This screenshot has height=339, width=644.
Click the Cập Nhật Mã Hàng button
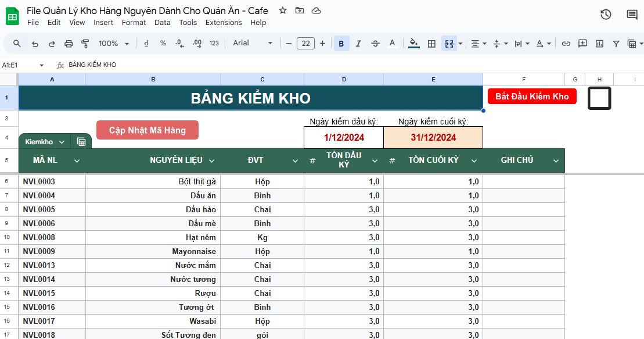147,130
